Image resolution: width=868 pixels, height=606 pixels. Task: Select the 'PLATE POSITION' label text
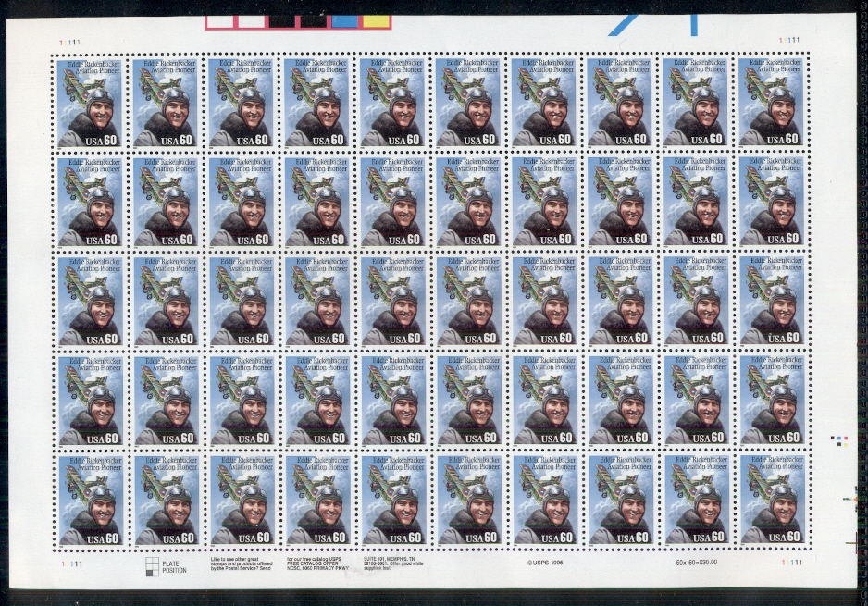(174, 567)
